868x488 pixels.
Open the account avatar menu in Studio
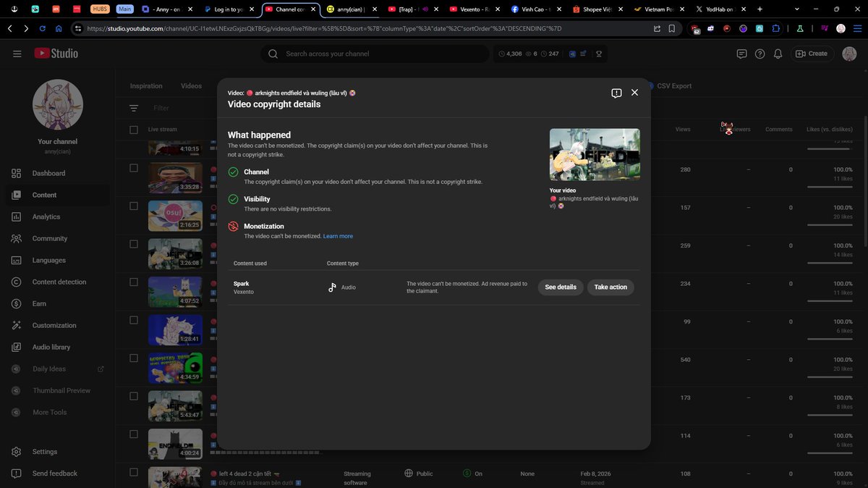click(x=849, y=54)
